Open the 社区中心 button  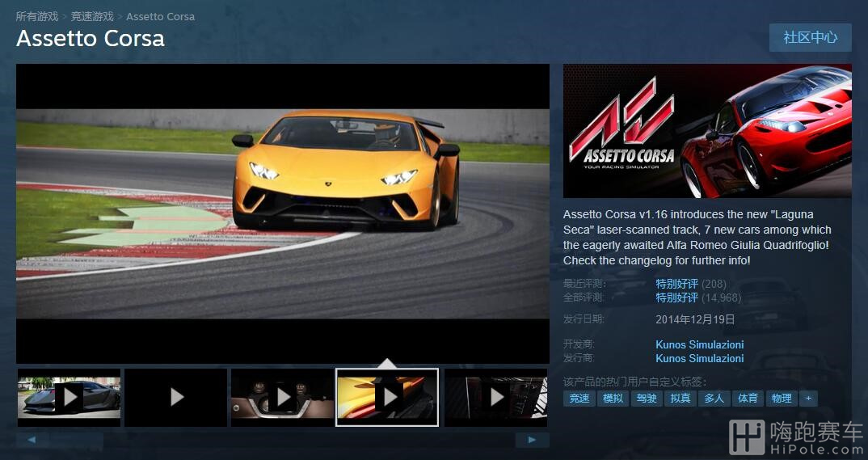click(x=811, y=38)
